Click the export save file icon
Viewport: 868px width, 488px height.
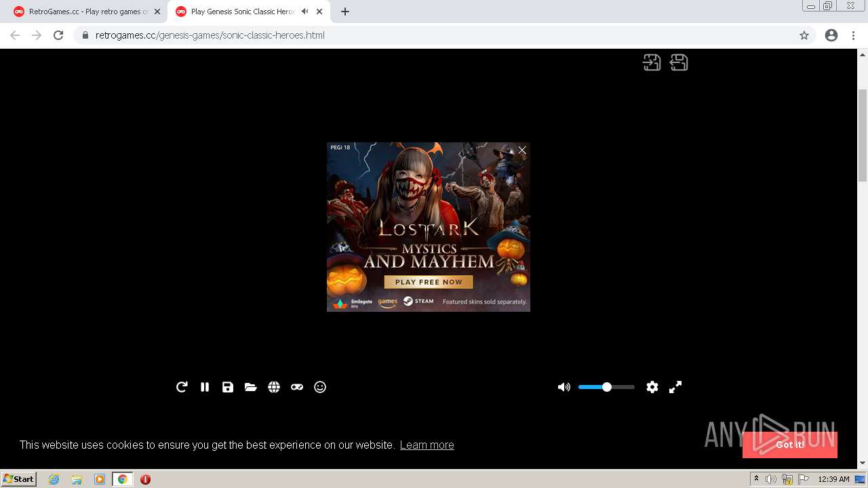click(679, 62)
